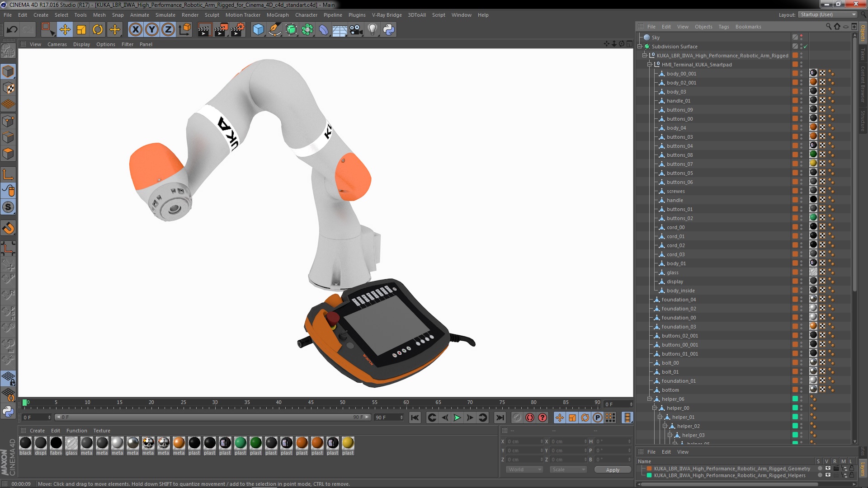This screenshot has height=488, width=868.
Task: Select the foundation_04 object row
Action: (x=678, y=300)
